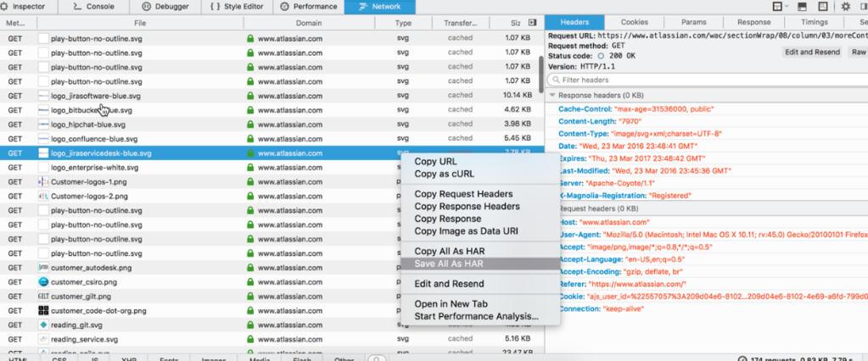
Task: Click lock icon in customer_csiro.png row
Action: pyautogui.click(x=250, y=282)
